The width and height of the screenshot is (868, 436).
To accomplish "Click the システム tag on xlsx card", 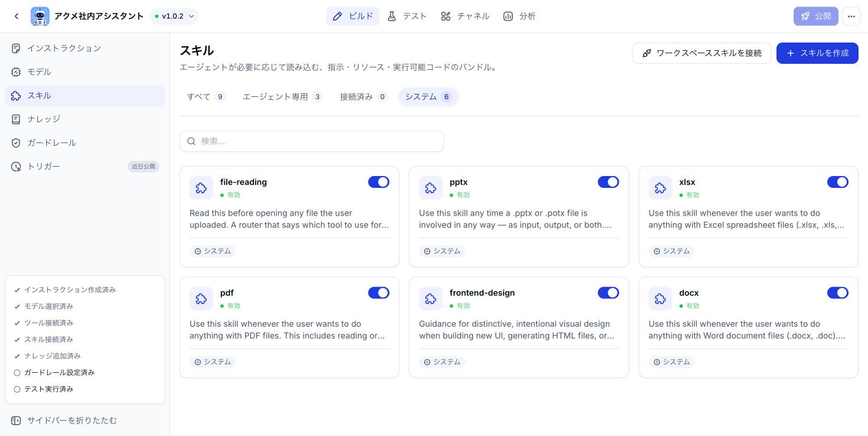I will [671, 251].
